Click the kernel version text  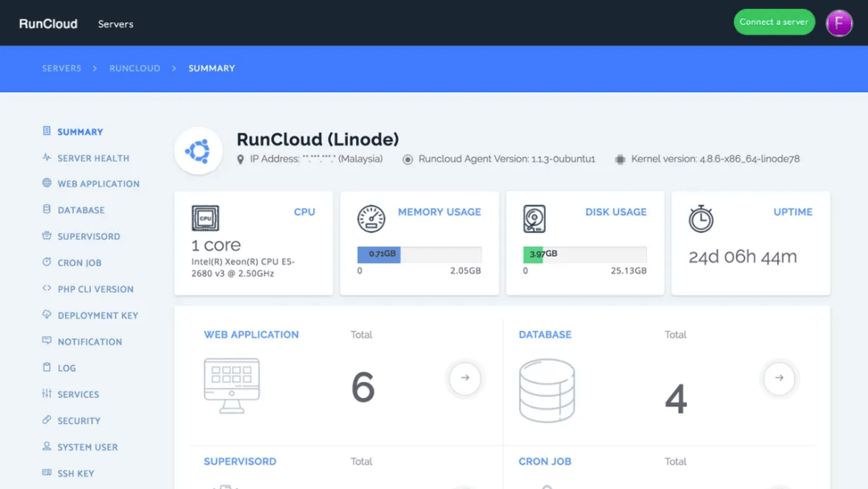click(x=715, y=159)
